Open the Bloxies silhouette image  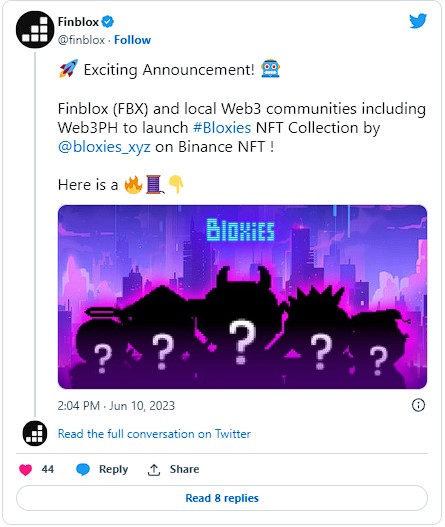point(242,297)
